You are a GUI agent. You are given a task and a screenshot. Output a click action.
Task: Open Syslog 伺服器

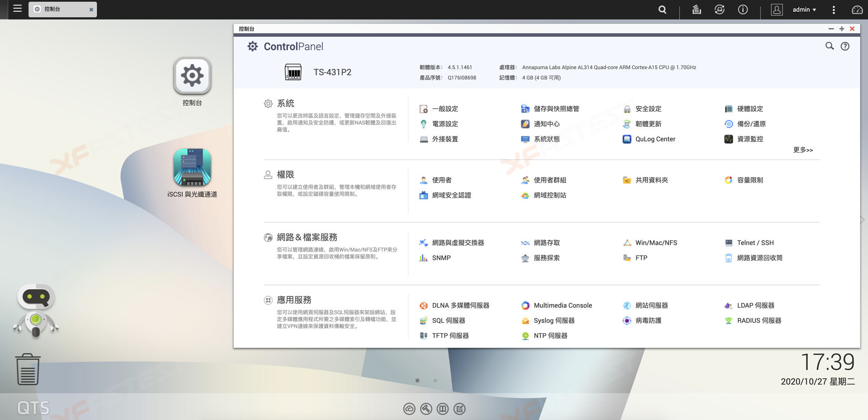coord(547,321)
